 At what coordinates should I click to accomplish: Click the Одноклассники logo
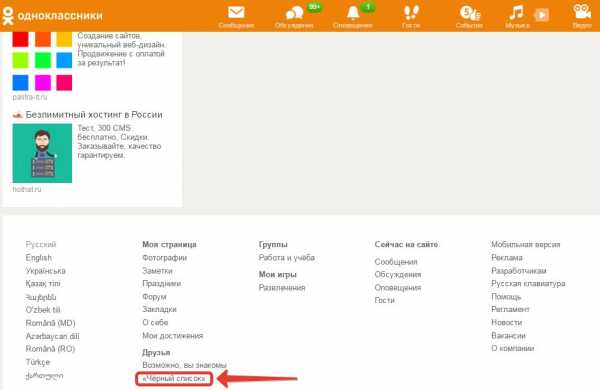coord(52,16)
